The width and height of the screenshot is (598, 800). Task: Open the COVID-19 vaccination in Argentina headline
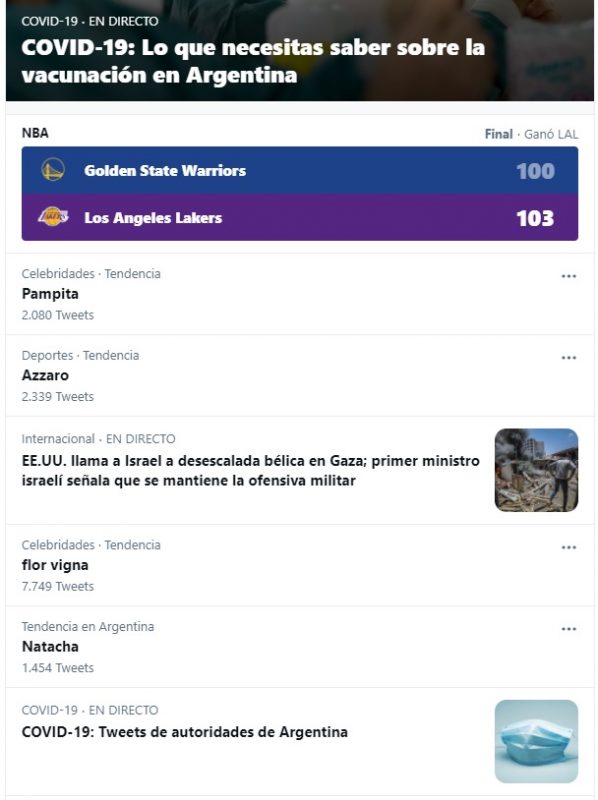pyautogui.click(x=253, y=61)
